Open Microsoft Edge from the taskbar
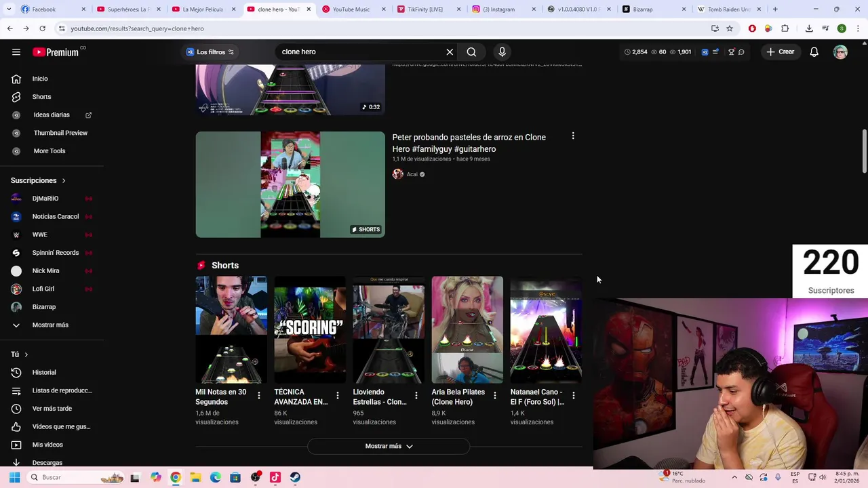 pyautogui.click(x=215, y=477)
